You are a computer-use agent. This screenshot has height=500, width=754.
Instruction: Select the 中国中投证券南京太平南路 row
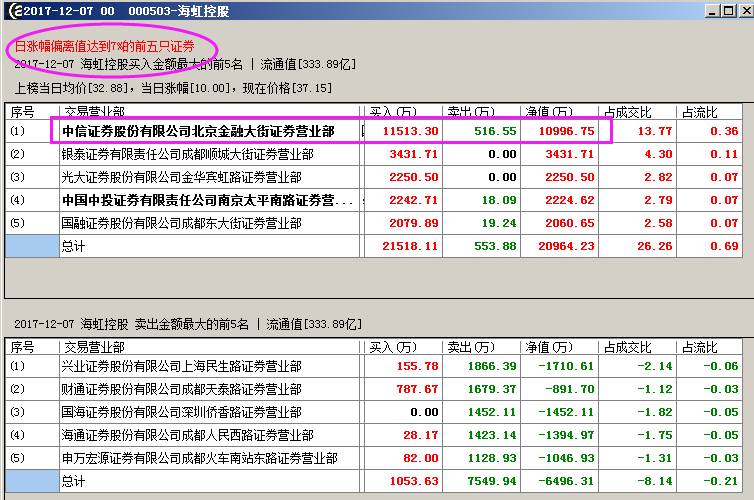click(x=373, y=200)
